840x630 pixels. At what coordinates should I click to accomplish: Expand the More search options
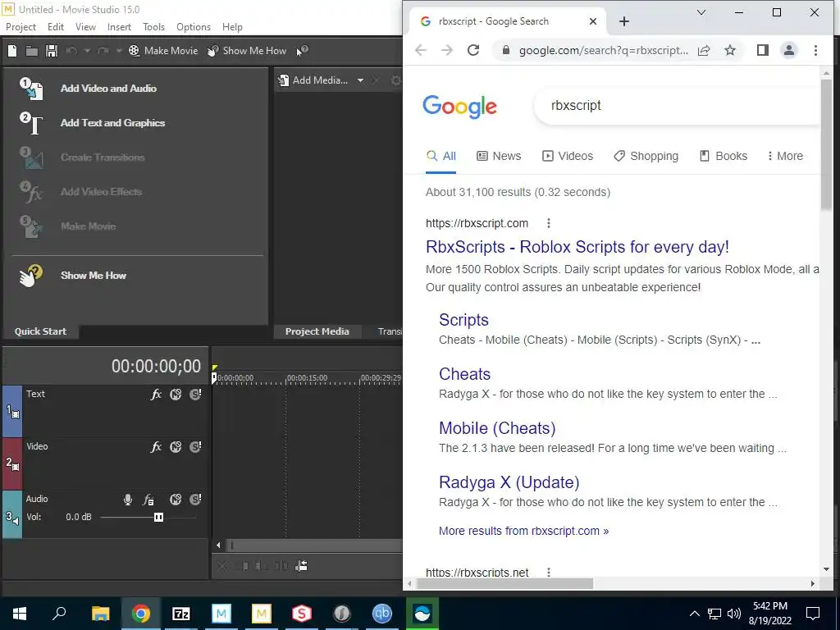pyautogui.click(x=785, y=157)
